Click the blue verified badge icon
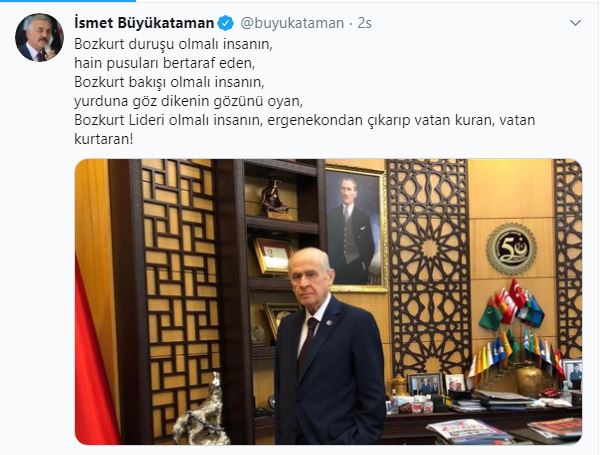603x455 pixels. [x=226, y=23]
